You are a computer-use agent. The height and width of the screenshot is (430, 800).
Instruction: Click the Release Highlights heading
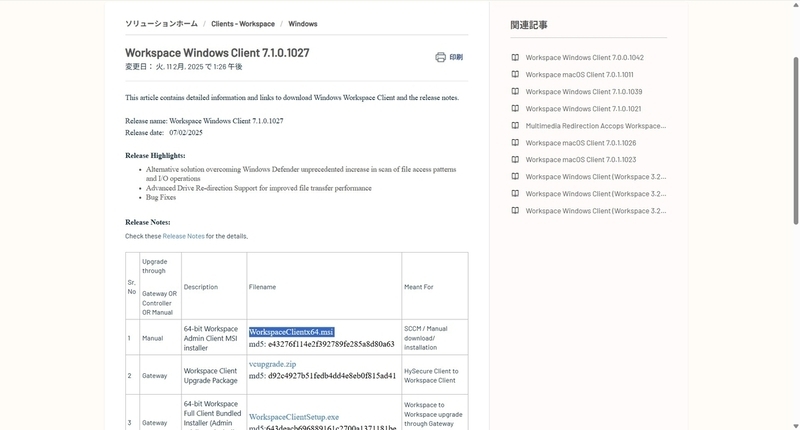click(x=155, y=156)
